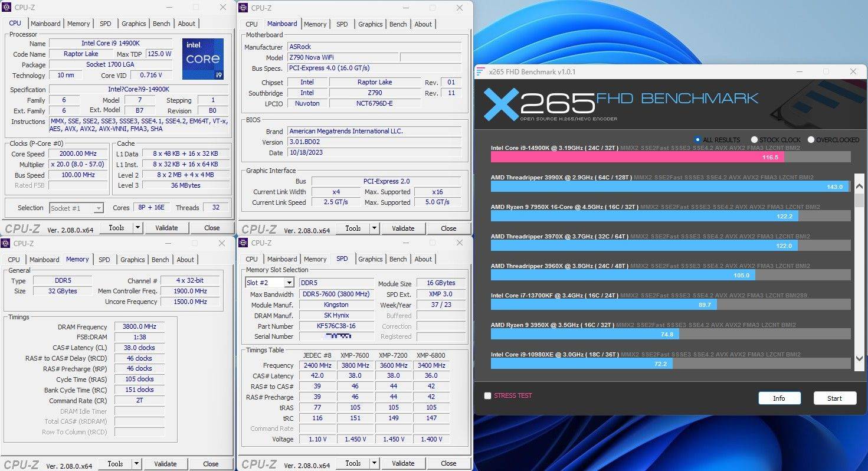The width and height of the screenshot is (868, 471).
Task: Enable the STRESS TEST checkbox
Action: [487, 396]
